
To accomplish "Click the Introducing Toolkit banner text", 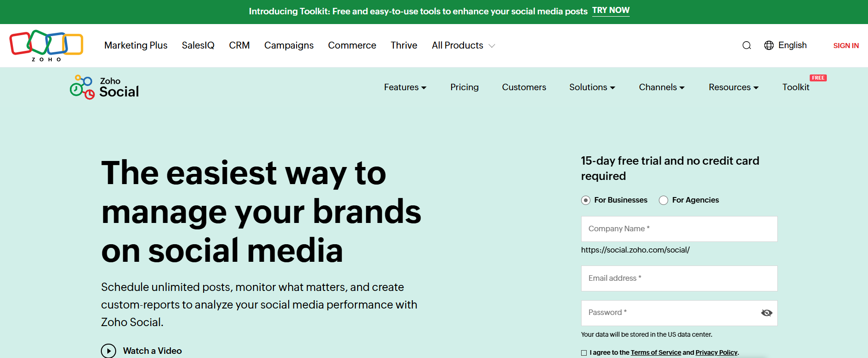I will point(418,11).
